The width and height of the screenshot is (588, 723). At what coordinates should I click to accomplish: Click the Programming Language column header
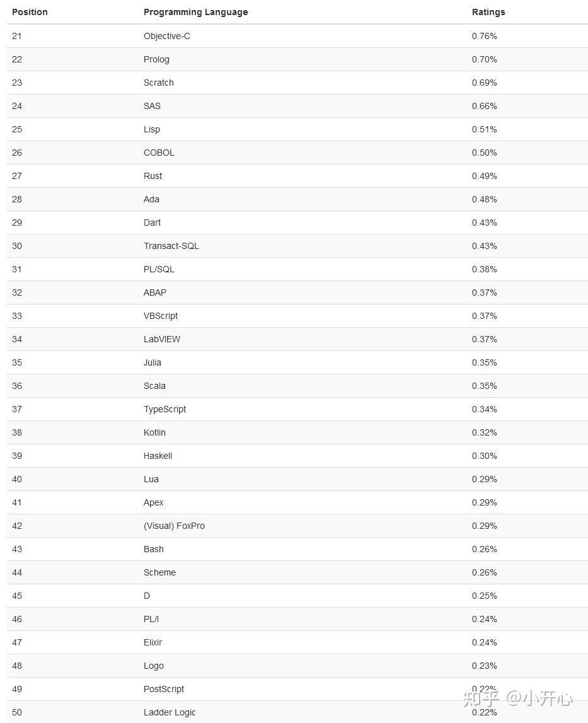195,12
